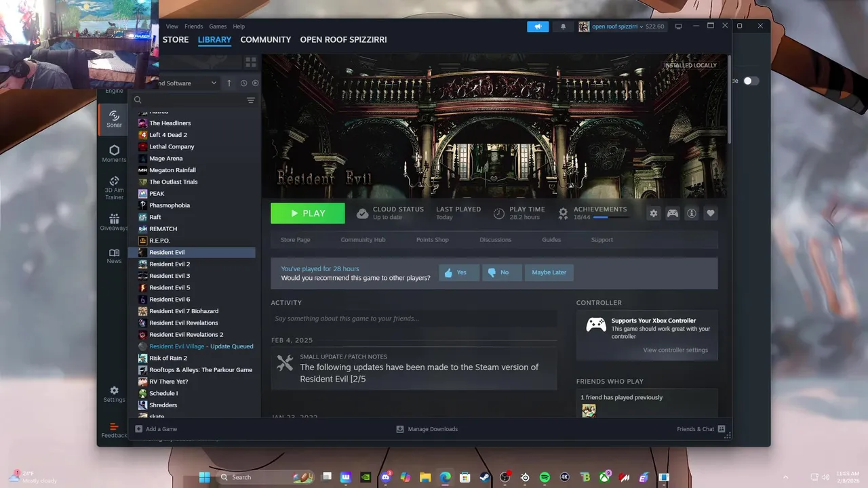Image resolution: width=868 pixels, height=488 pixels.
Task: Open the small update patch notes post
Action: click(x=414, y=369)
